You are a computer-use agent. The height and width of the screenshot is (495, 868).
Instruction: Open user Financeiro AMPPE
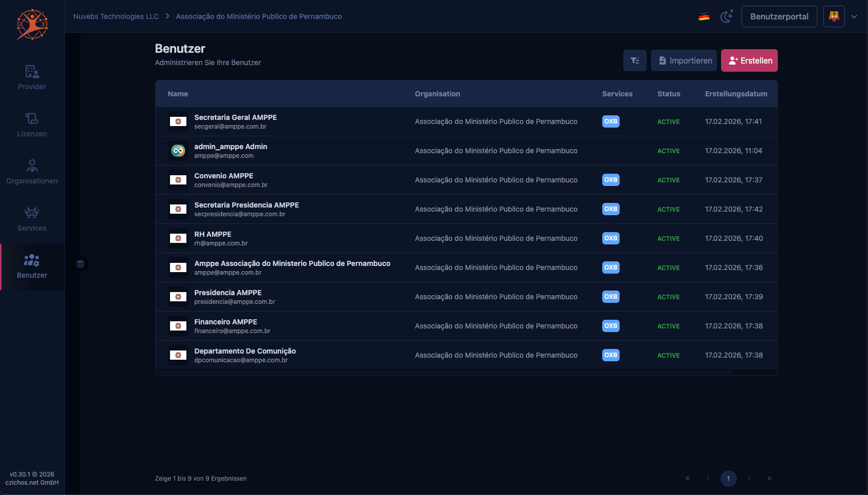coord(225,322)
